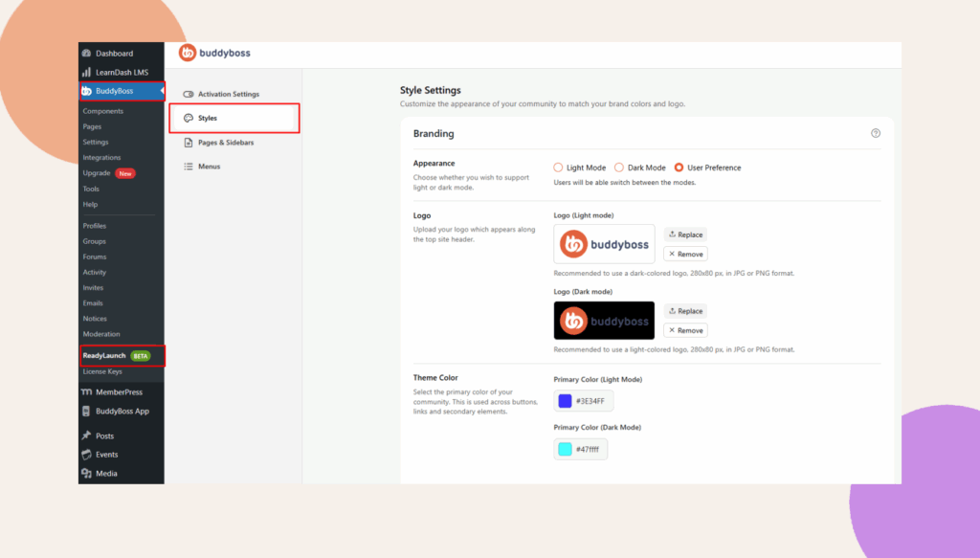Click the Dashboard icon in sidebar
The image size is (980, 558).
pyautogui.click(x=86, y=54)
